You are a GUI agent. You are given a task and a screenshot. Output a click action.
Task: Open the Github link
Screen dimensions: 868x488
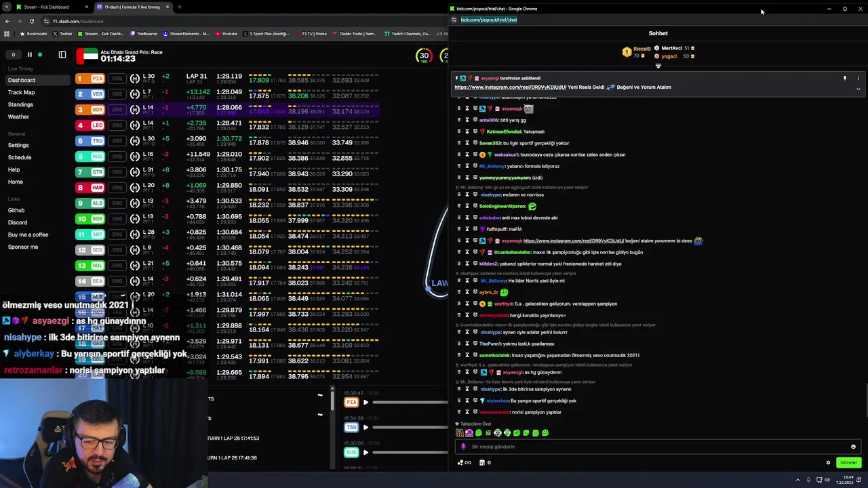(x=16, y=210)
